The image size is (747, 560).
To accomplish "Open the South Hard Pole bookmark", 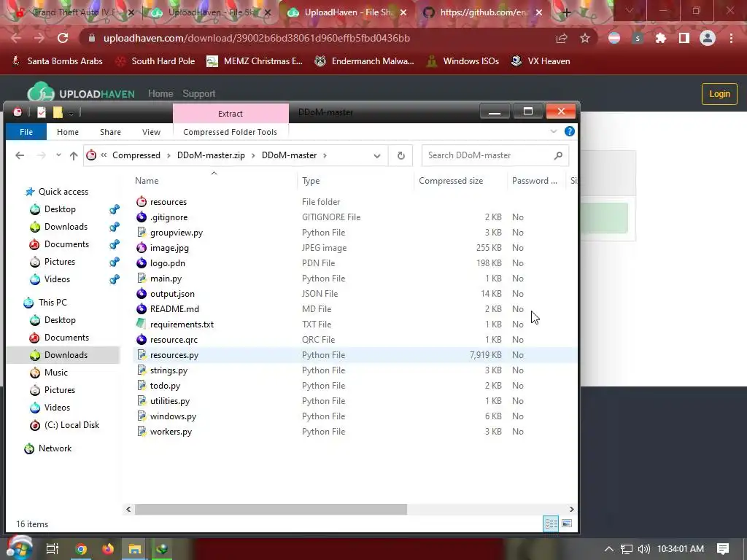I will [x=156, y=61].
